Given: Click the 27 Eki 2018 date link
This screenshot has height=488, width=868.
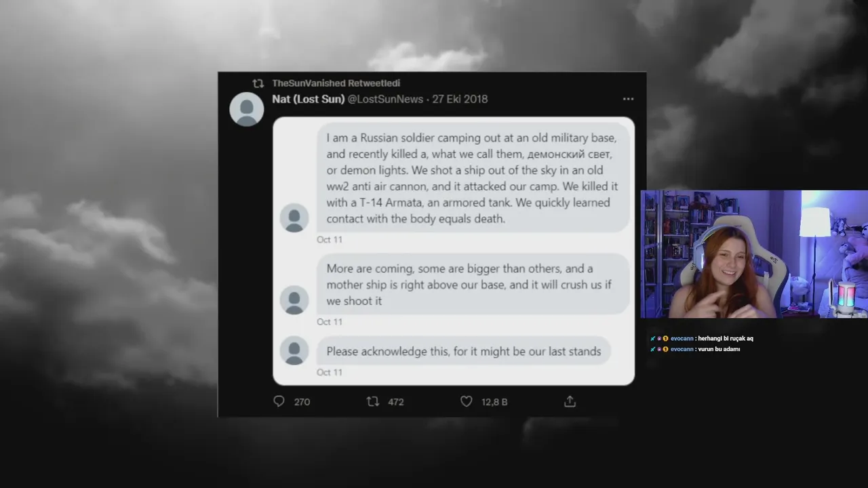Looking at the screenshot, I should click(x=460, y=99).
